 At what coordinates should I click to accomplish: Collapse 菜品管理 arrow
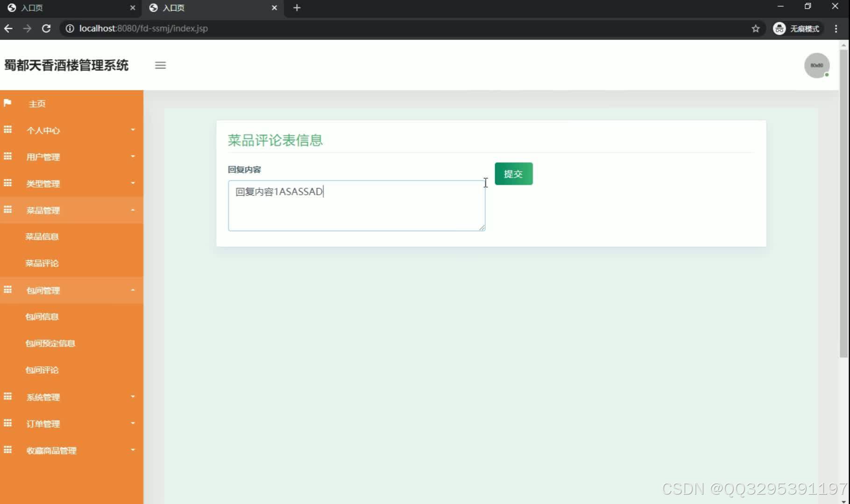(133, 210)
